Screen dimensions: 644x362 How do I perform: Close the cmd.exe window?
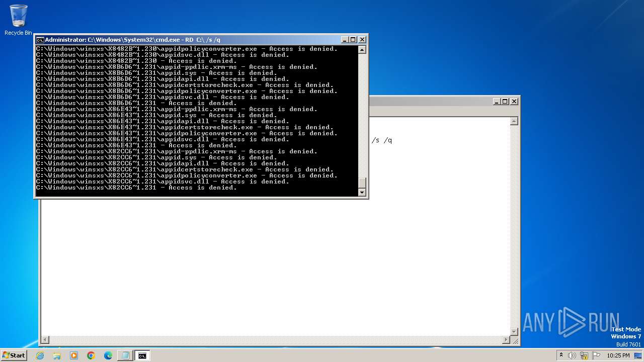point(362,40)
